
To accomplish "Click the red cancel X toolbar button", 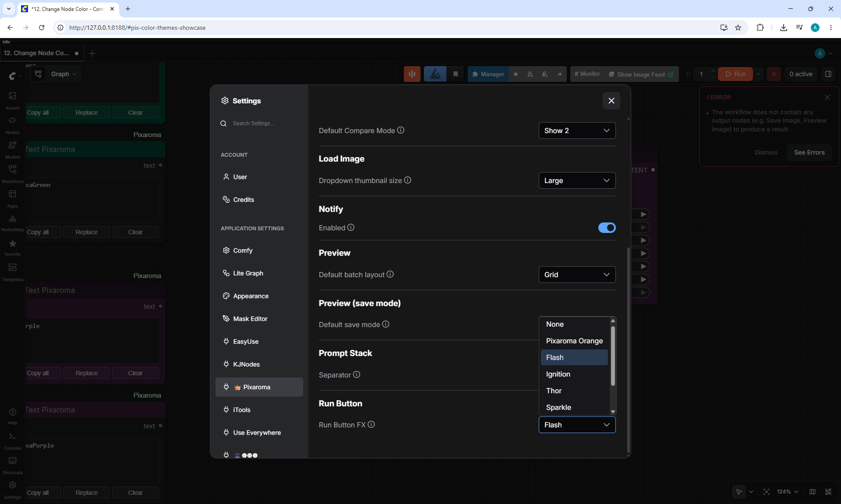I will (x=774, y=74).
